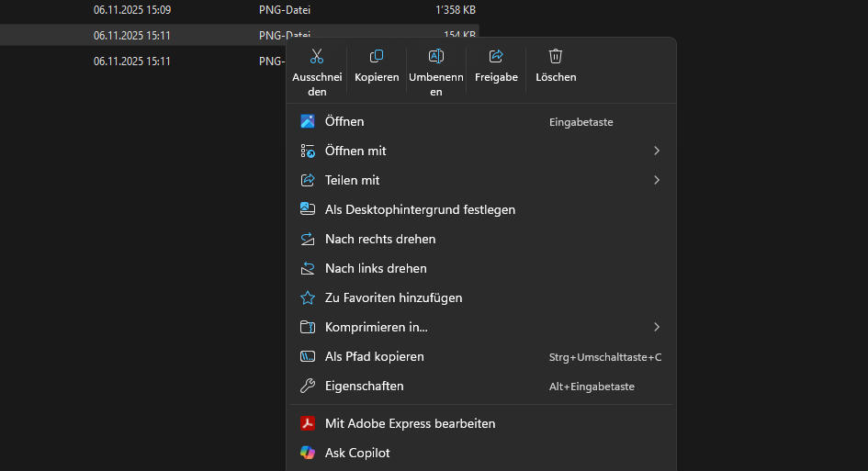Click the Adobe Express icon
This screenshot has width=868, height=471.
coord(308,423)
